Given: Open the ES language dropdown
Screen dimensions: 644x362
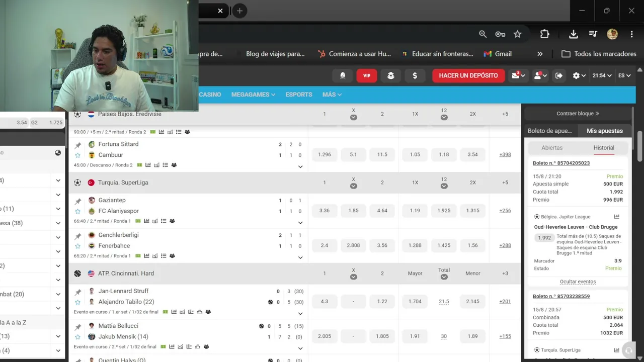Looking at the screenshot, I should coord(624,75).
